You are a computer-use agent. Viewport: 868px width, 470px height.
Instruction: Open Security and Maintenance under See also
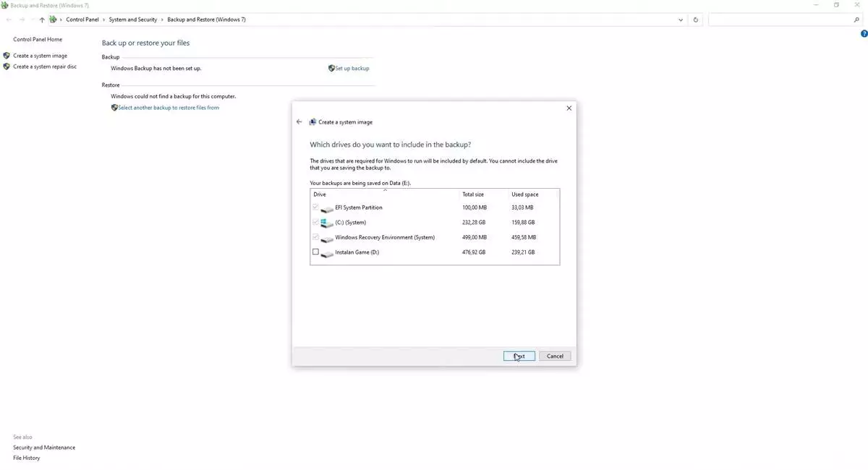(44, 448)
